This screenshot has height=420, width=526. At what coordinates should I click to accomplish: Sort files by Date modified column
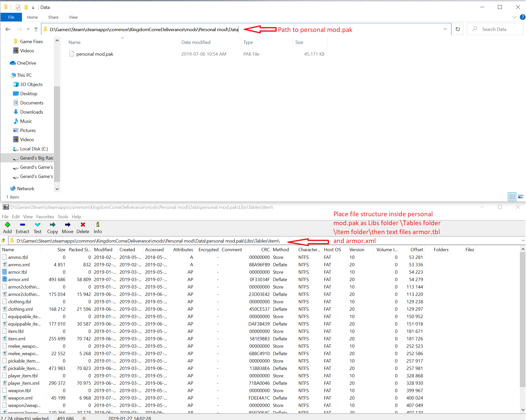[196, 42]
